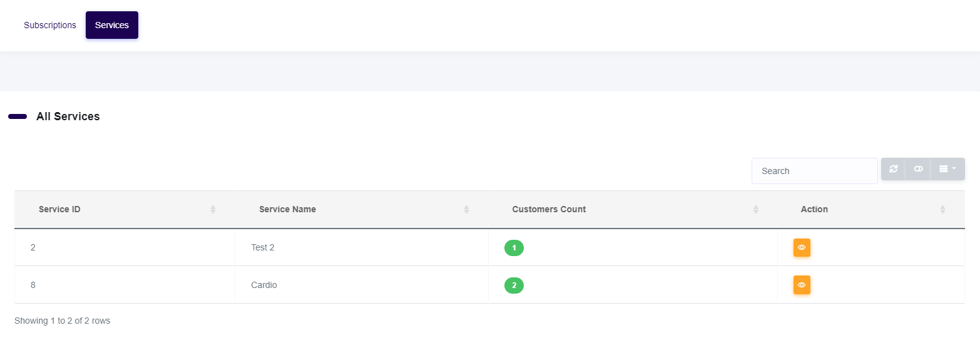980x350 pixels.
Task: Select the Services tab
Action: click(x=112, y=26)
